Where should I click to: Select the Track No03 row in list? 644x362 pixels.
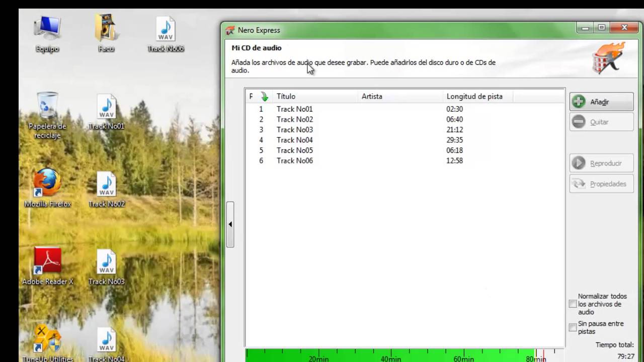coord(405,130)
